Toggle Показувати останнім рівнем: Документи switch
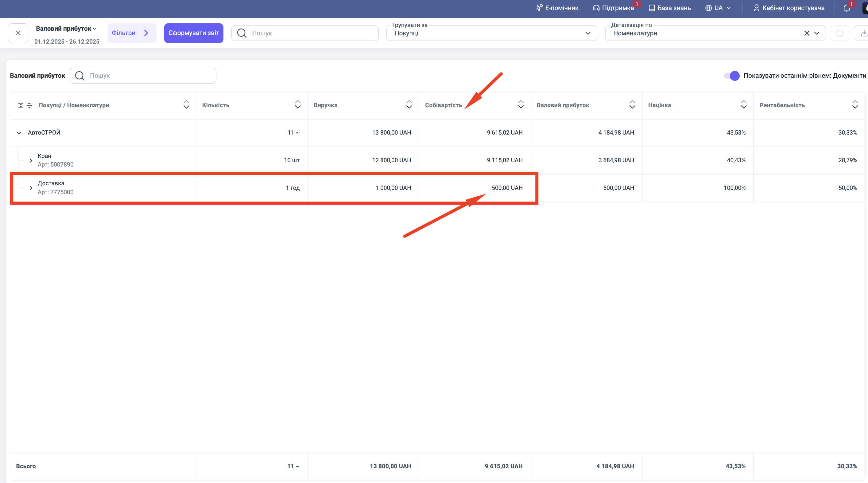 tap(731, 76)
